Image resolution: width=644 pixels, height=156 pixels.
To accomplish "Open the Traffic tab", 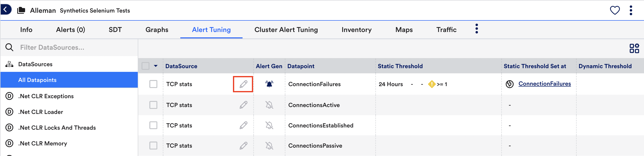I will [x=446, y=30].
